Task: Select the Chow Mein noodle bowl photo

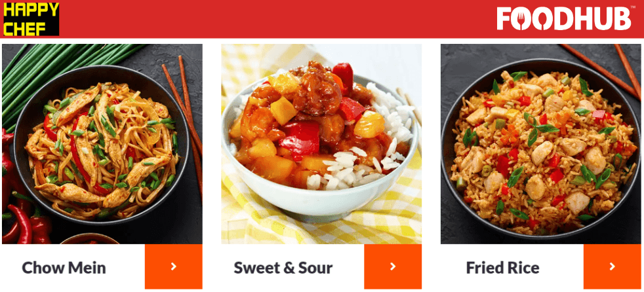Action: pyautogui.click(x=102, y=144)
